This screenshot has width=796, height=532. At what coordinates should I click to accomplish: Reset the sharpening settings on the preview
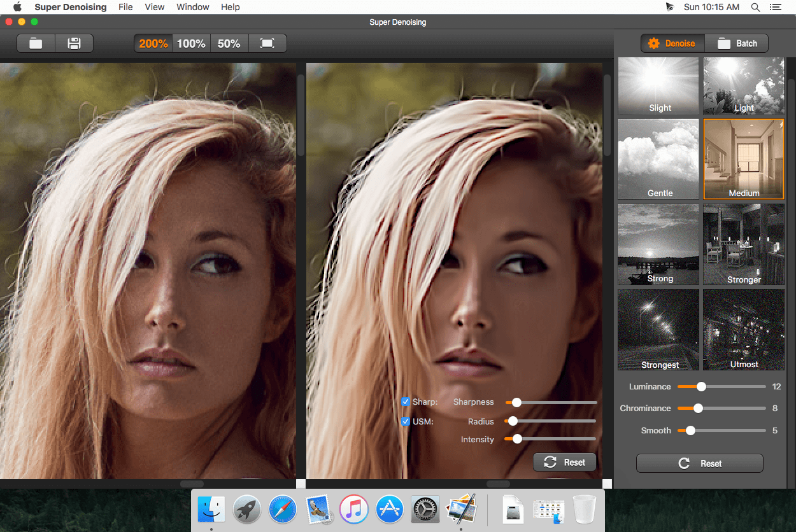tap(564, 463)
